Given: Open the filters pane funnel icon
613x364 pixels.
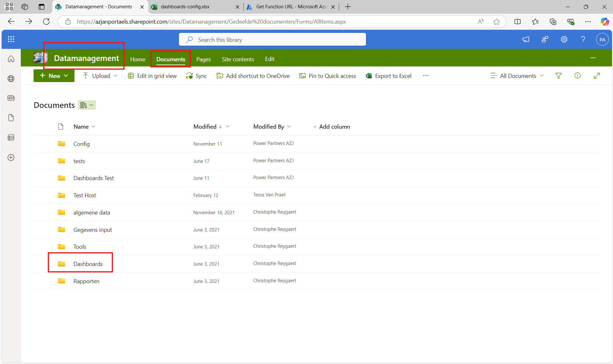Looking at the screenshot, I should point(558,76).
